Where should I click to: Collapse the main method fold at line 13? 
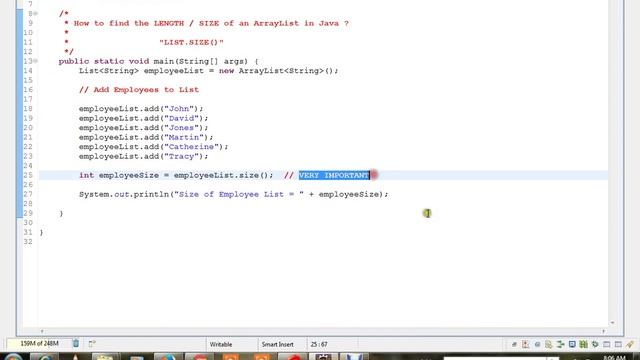pyautogui.click(x=36, y=61)
